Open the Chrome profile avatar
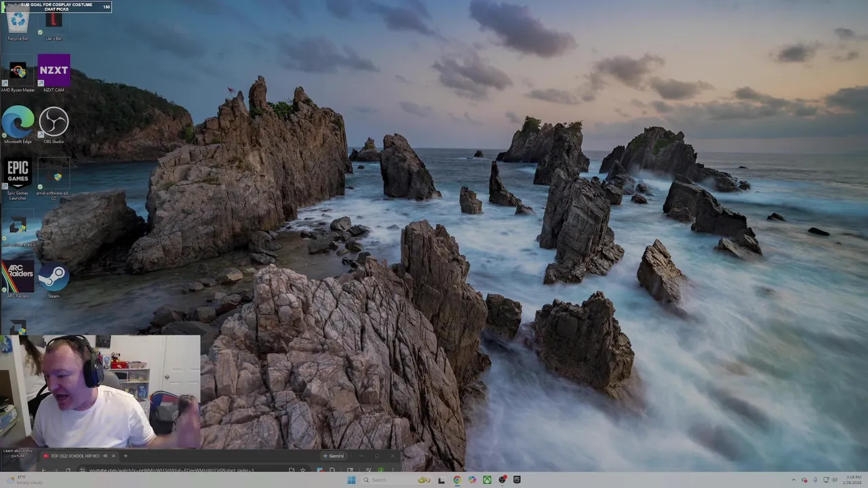Screen dimensions: 868x488 380,470
